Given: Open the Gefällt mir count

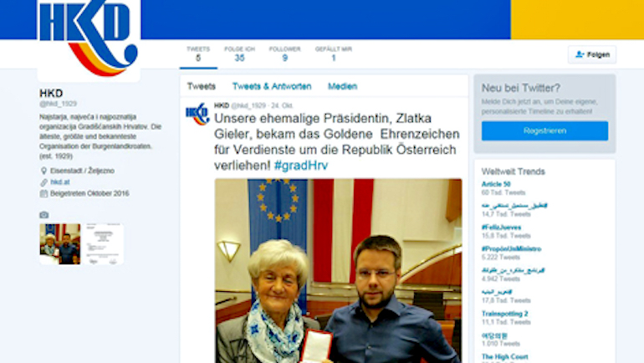Looking at the screenshot, I should pyautogui.click(x=334, y=54).
